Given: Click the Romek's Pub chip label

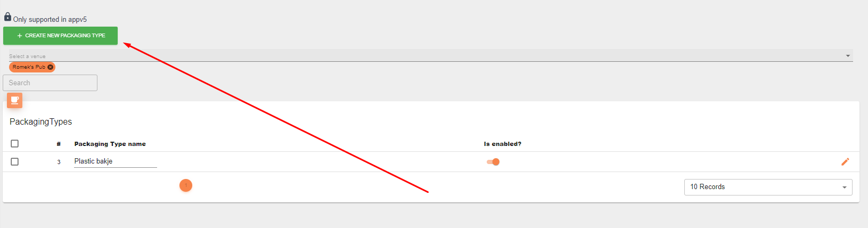Looking at the screenshot, I should [29, 67].
